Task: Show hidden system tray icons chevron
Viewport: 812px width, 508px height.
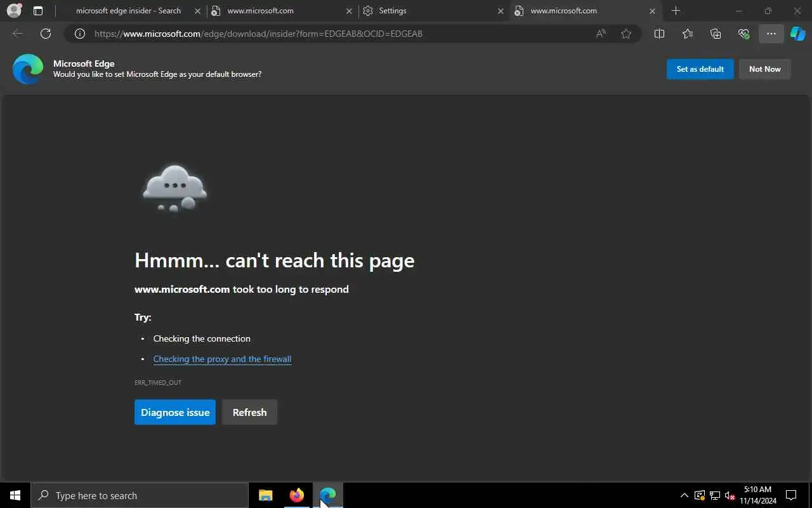Action: [684, 495]
